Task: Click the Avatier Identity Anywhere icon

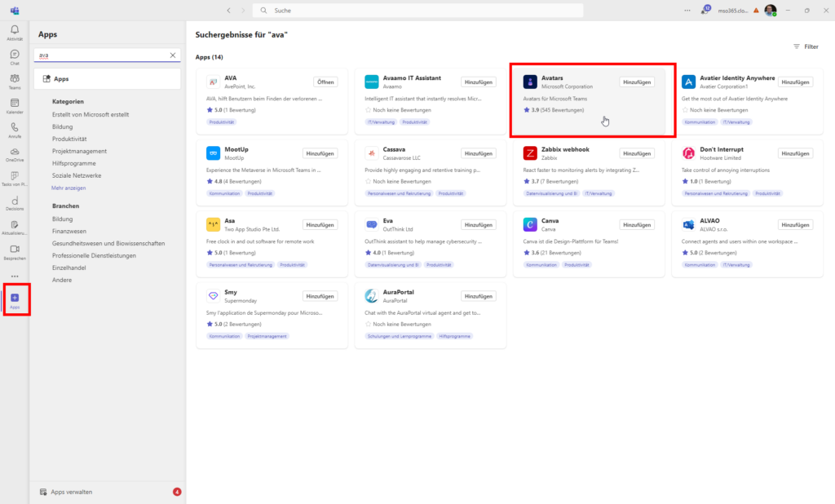Action: pyautogui.click(x=688, y=82)
